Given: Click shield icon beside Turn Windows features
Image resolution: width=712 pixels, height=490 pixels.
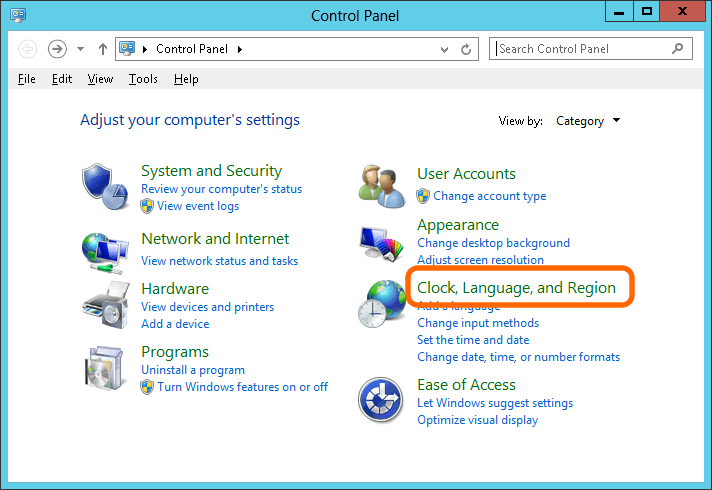Looking at the screenshot, I should 147,387.
